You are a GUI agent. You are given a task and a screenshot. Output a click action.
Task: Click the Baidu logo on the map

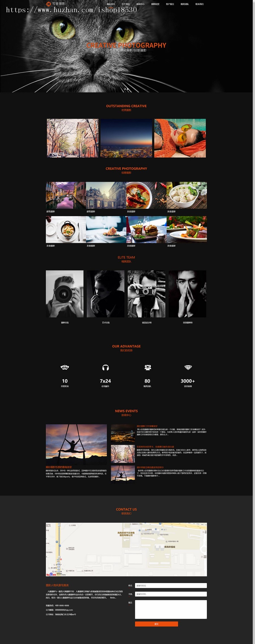51,574
